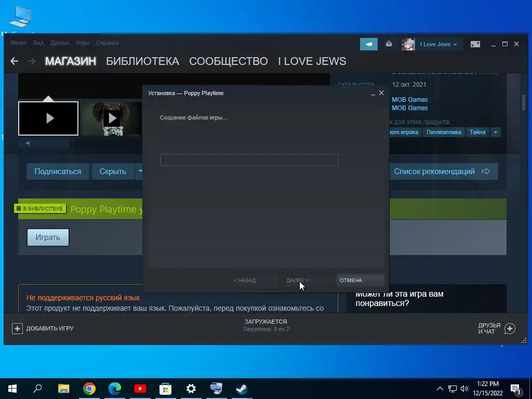Click the ОТМЕНА button in install dialog
The image size is (532, 399).
[361, 280]
